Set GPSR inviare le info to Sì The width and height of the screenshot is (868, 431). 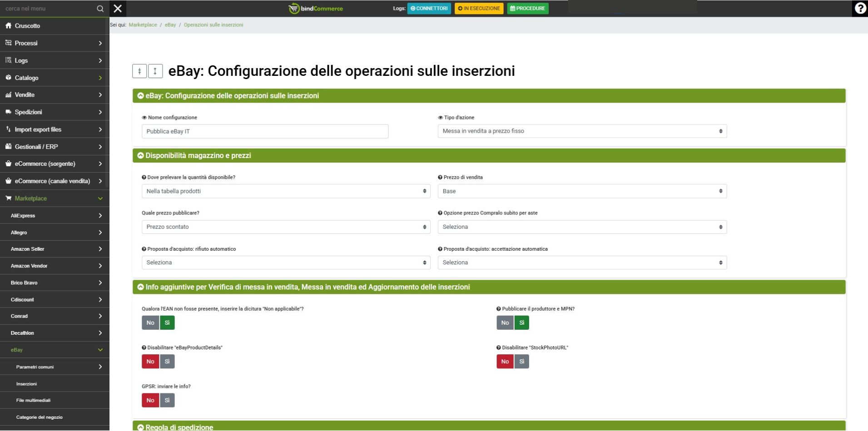pos(167,401)
